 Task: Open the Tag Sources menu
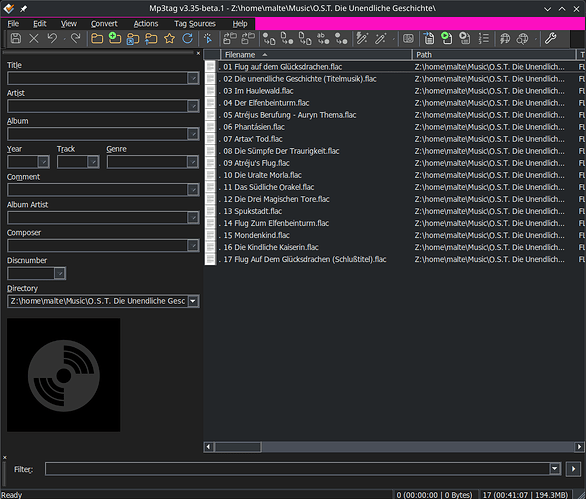[195, 24]
